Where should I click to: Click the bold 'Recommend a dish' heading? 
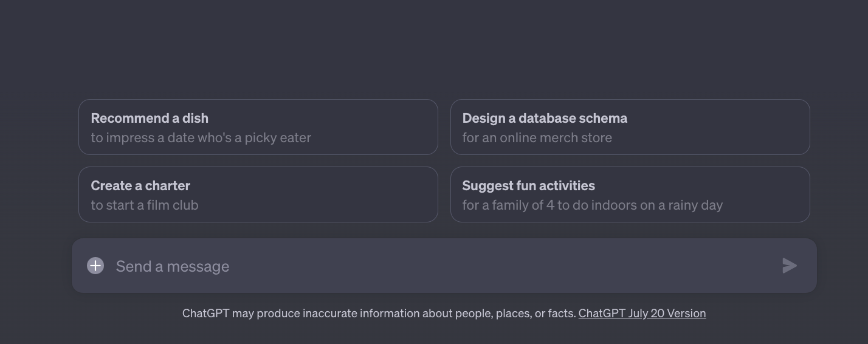point(150,118)
